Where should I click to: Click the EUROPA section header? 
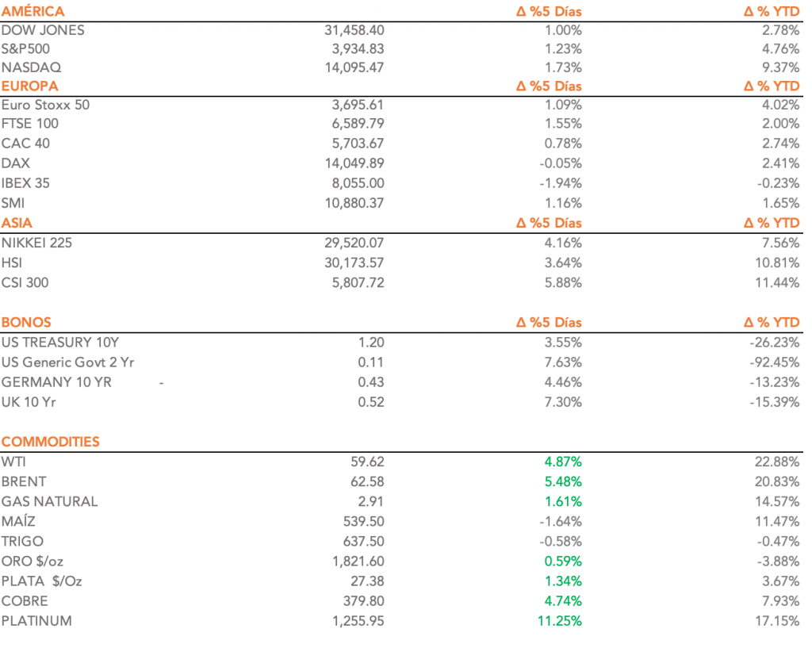[30, 86]
